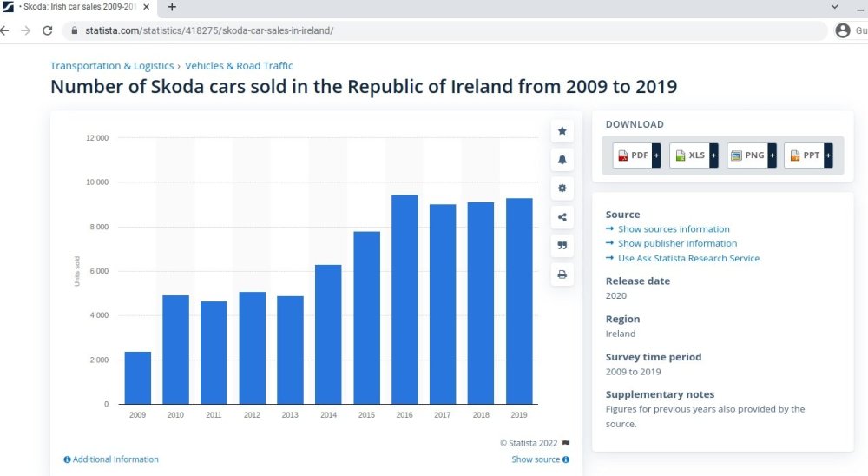Go back to previous page

[4, 30]
